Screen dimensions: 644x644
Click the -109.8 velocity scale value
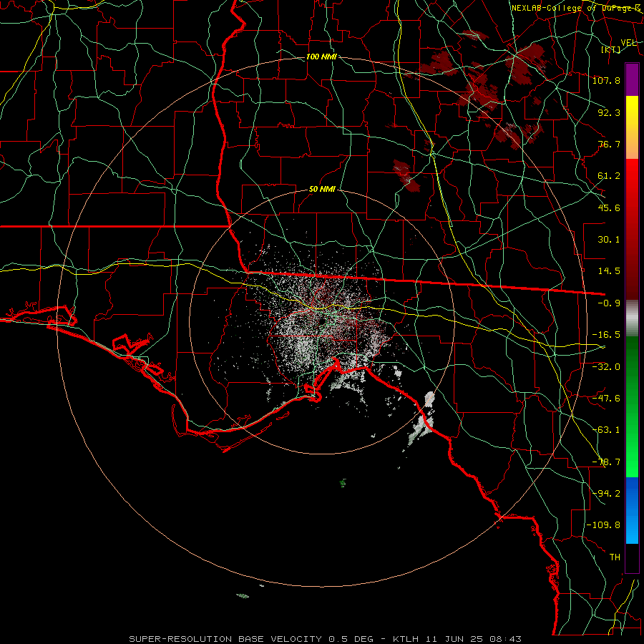pos(603,525)
